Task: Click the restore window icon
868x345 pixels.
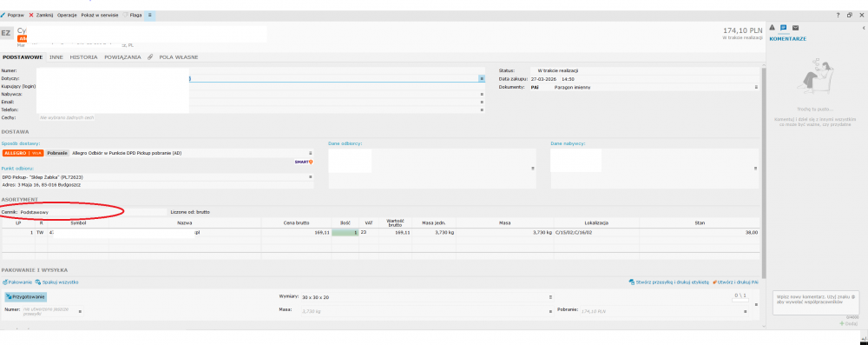Action: click(850, 15)
